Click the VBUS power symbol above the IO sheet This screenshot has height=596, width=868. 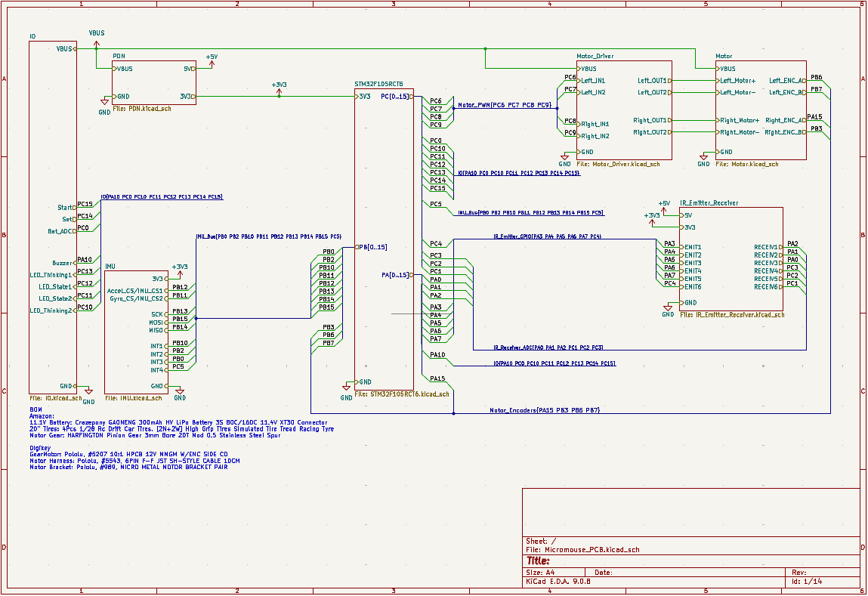(97, 39)
